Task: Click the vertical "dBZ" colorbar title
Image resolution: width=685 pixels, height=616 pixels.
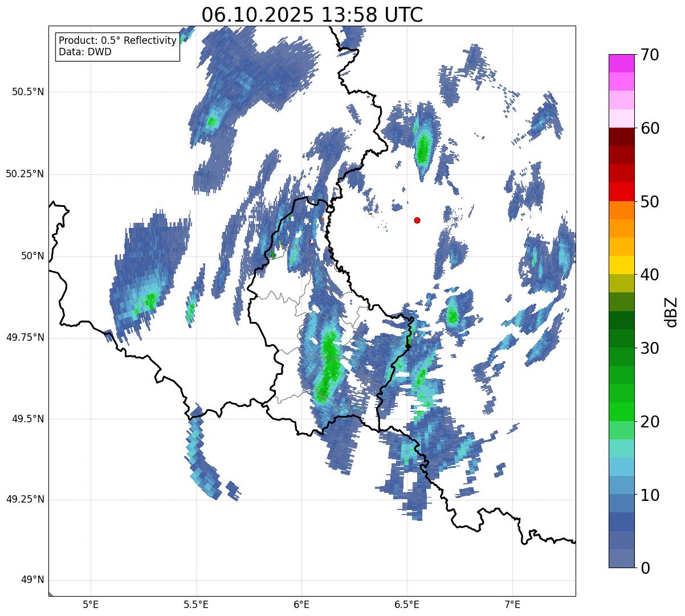Action: [672, 312]
